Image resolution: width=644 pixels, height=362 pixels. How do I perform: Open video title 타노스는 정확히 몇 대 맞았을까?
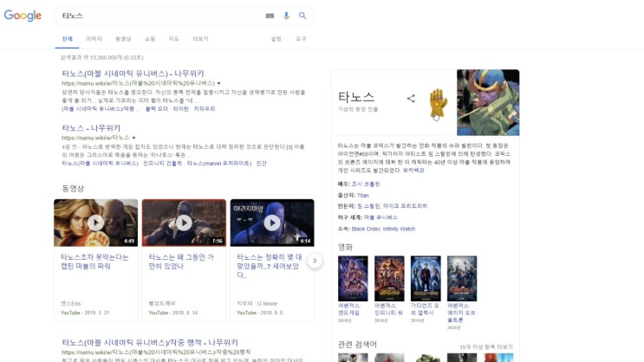click(269, 266)
